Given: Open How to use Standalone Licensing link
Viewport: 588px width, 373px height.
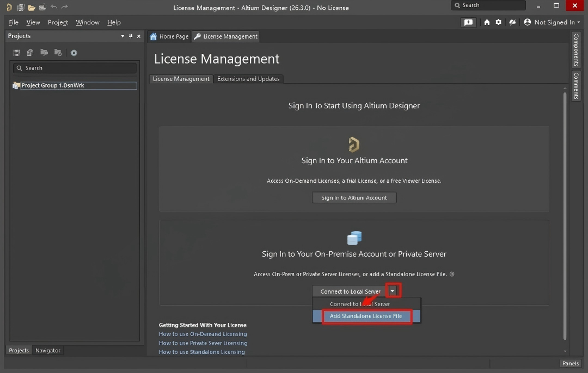Looking at the screenshot, I should pyautogui.click(x=202, y=352).
